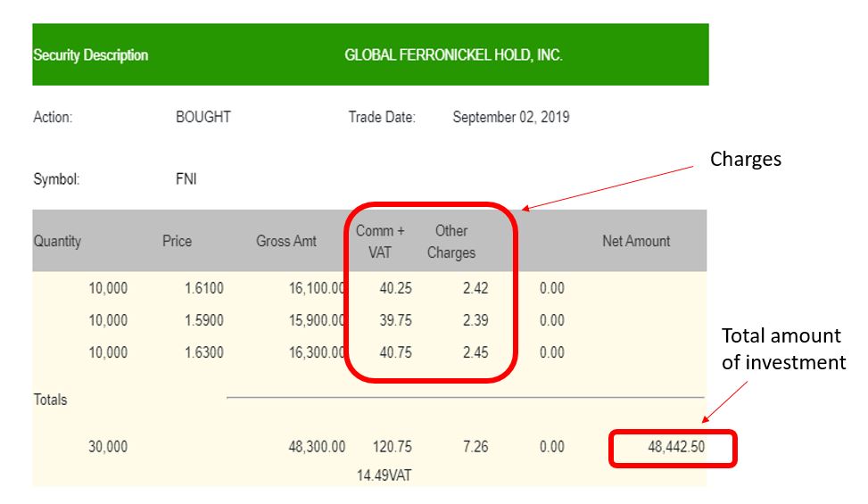Select other charges value '2.42'

(x=475, y=288)
